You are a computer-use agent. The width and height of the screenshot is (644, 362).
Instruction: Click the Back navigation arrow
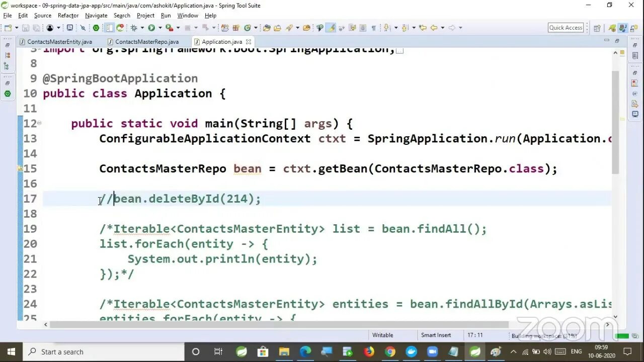coord(434,28)
